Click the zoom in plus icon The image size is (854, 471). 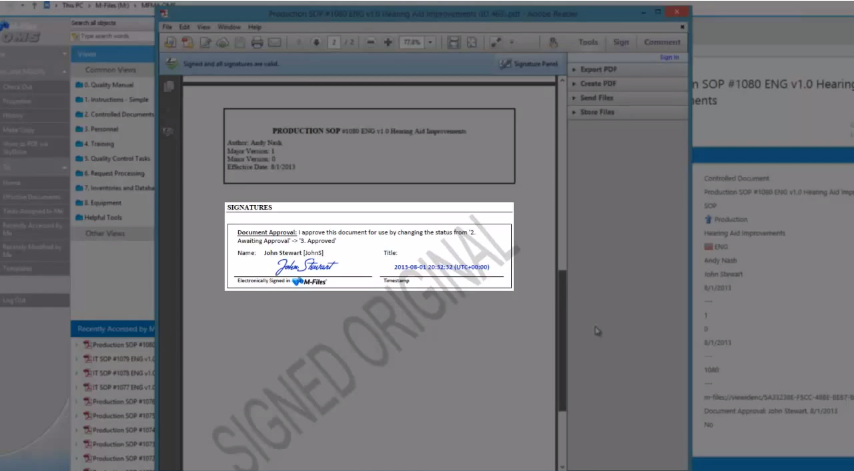(x=388, y=43)
